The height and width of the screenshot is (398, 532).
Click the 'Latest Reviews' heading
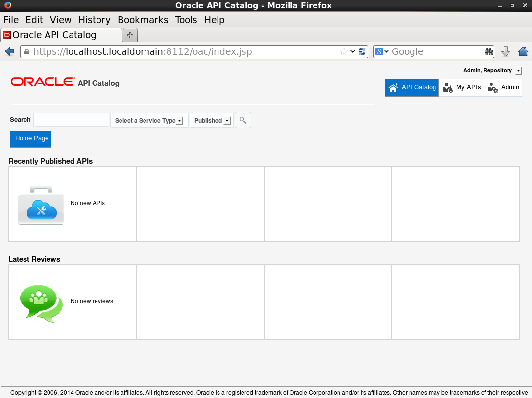pos(34,259)
